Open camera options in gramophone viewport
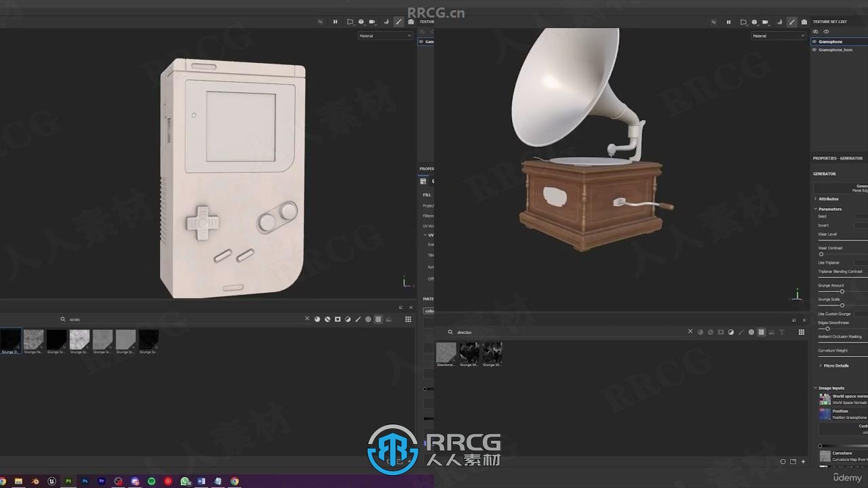This screenshot has width=868, height=488. pyautogui.click(x=766, y=22)
